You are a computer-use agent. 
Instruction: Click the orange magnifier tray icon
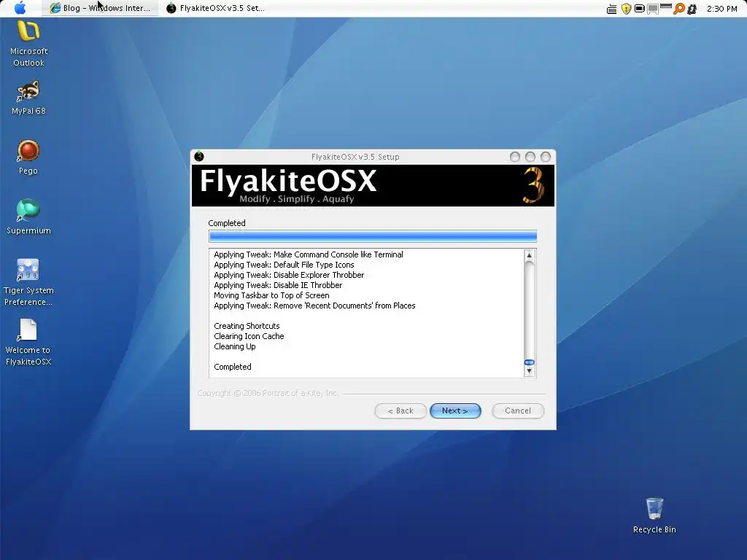click(x=679, y=9)
